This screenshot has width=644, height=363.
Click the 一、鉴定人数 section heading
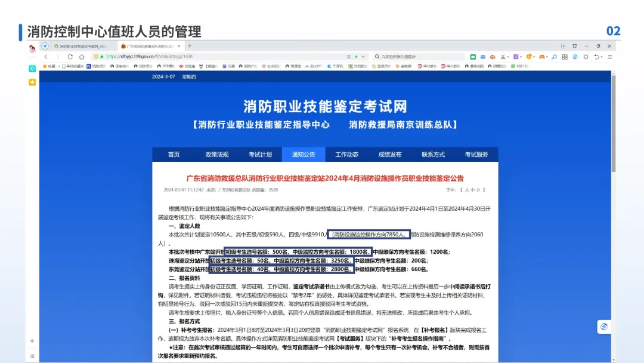click(184, 226)
